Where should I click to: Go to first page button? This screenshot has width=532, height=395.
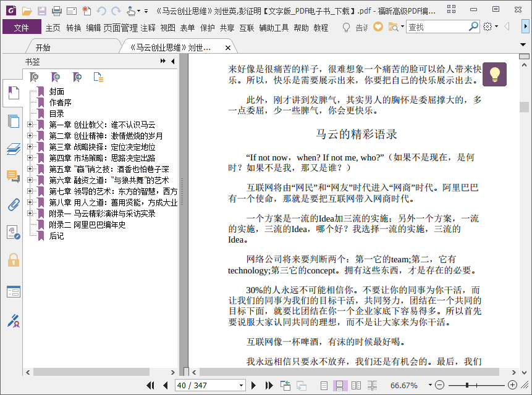click(150, 385)
